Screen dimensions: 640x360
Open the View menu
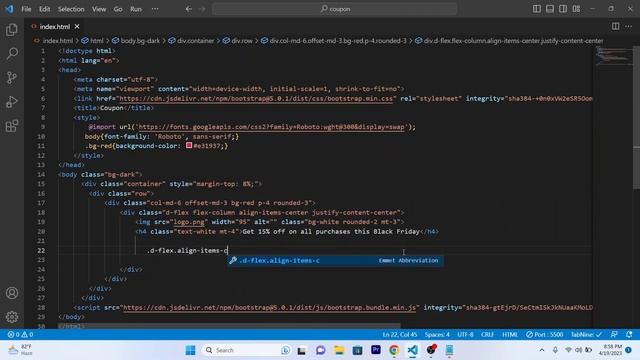99,9
